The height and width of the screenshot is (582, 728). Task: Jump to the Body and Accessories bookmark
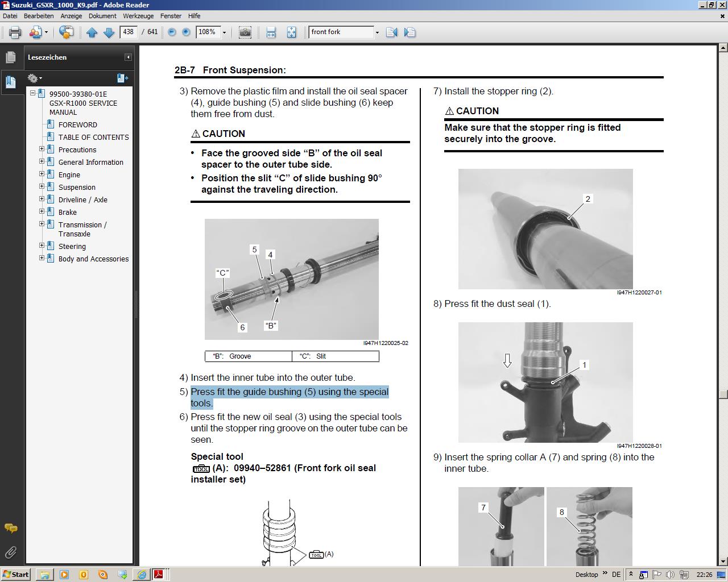[93, 259]
